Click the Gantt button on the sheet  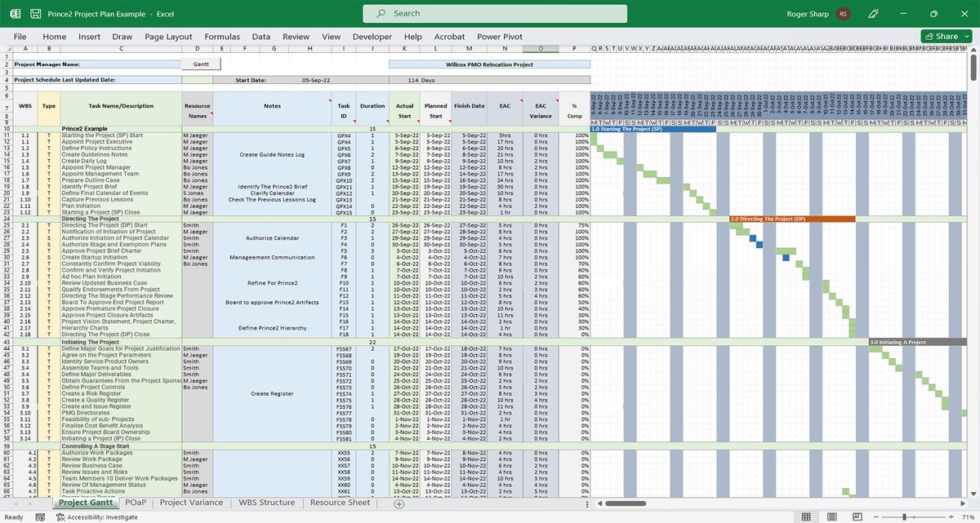coord(201,64)
